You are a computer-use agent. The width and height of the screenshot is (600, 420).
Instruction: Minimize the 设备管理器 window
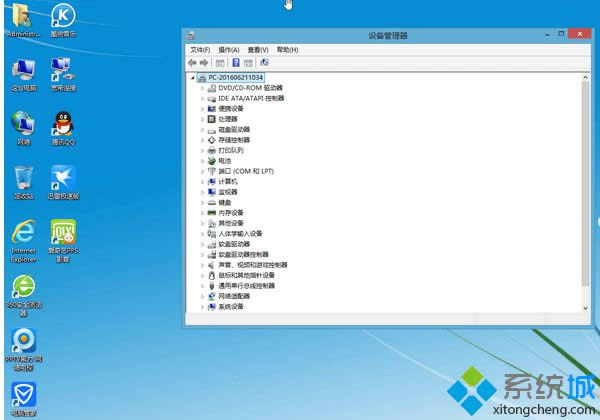[547, 34]
